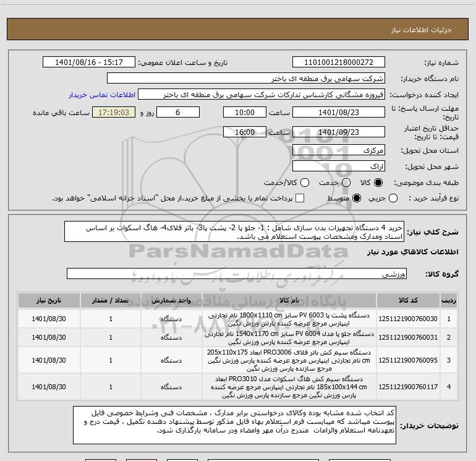Click the ردیف column header
The height and width of the screenshot is (461, 476).
(x=449, y=300)
